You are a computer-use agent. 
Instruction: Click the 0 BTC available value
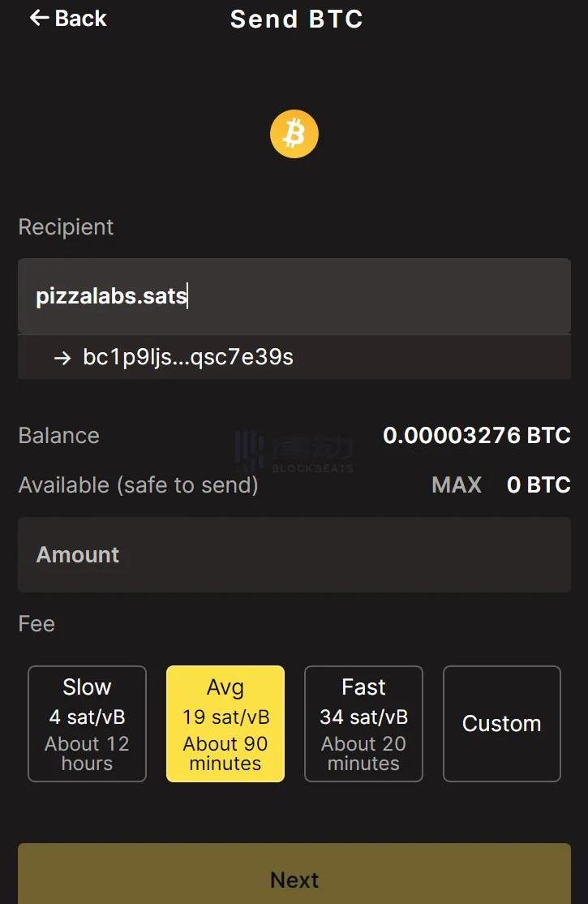(539, 485)
